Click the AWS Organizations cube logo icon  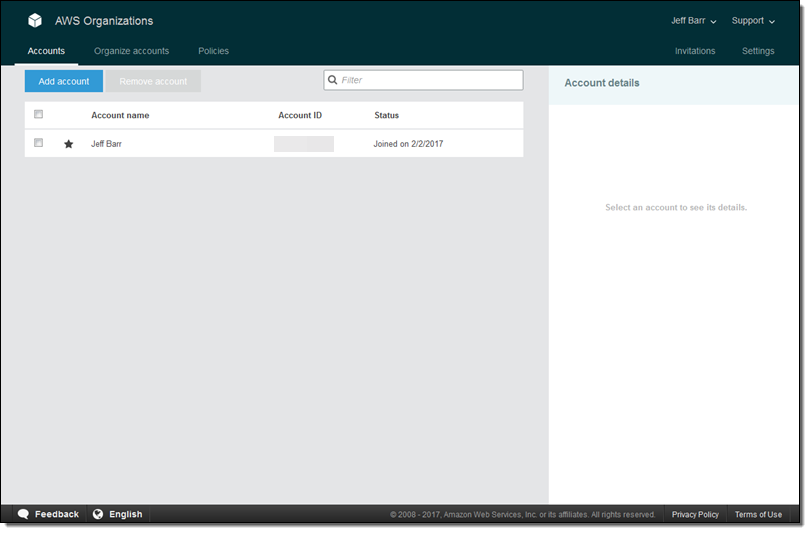pyautogui.click(x=35, y=20)
